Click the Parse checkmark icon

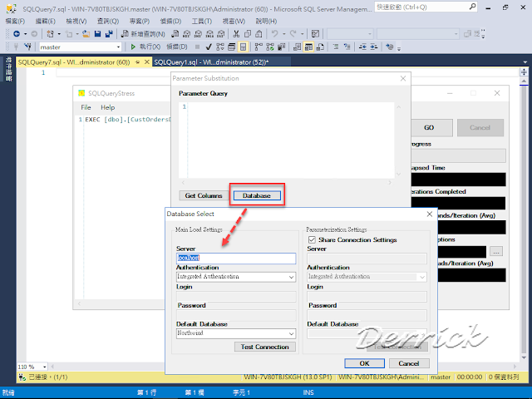tap(209, 47)
